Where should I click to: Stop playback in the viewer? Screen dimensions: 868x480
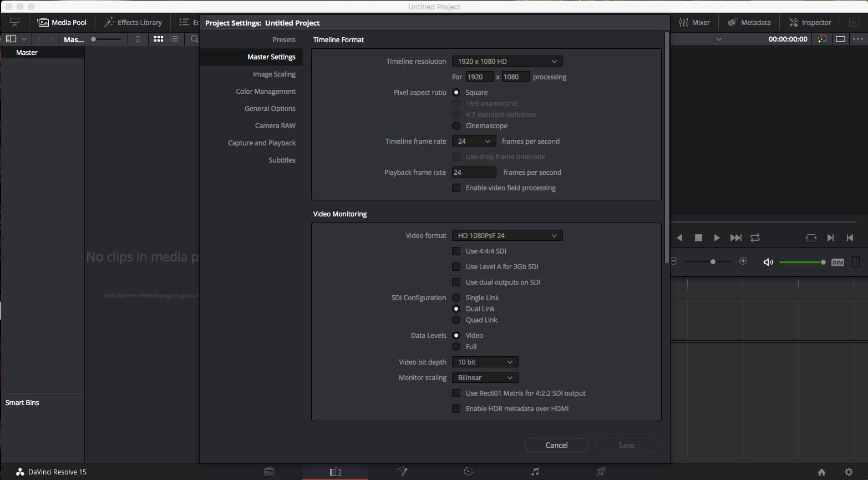click(698, 238)
